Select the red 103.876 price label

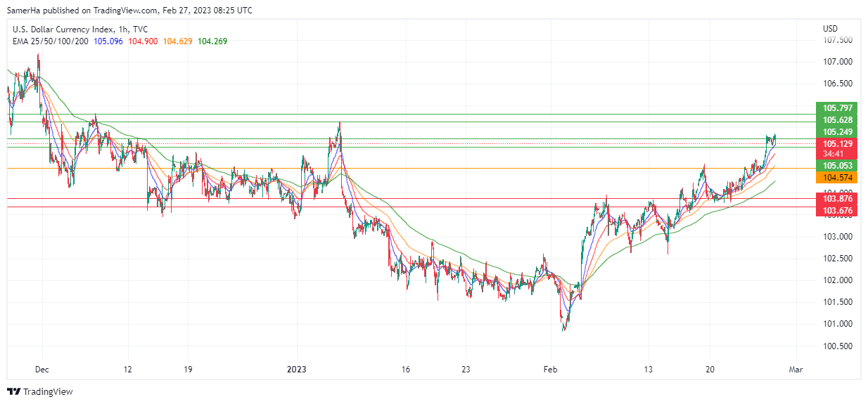click(838, 199)
